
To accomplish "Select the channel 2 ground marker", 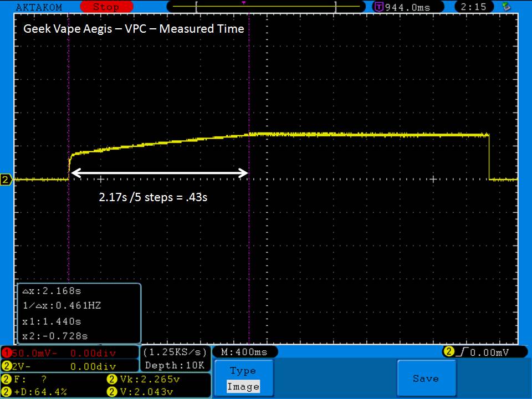I will pos(6,179).
